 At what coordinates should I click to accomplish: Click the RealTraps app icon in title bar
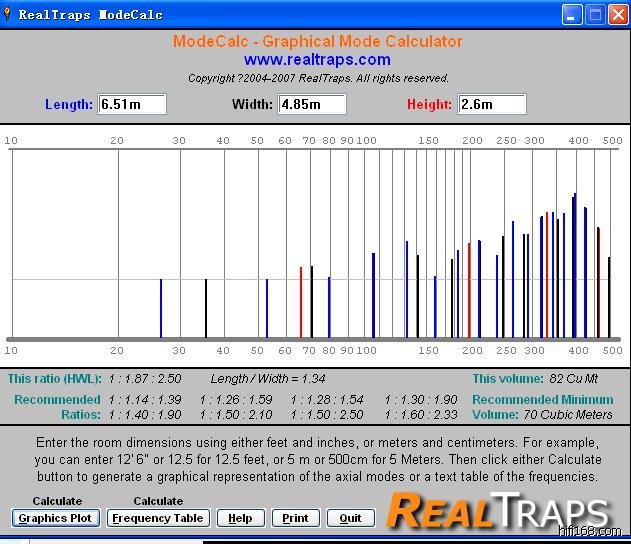pyautogui.click(x=9, y=15)
